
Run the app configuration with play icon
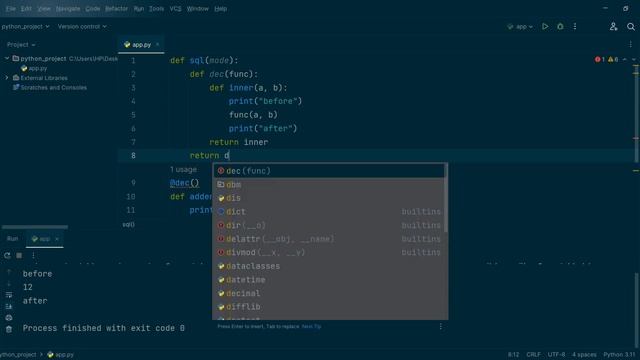click(545, 27)
